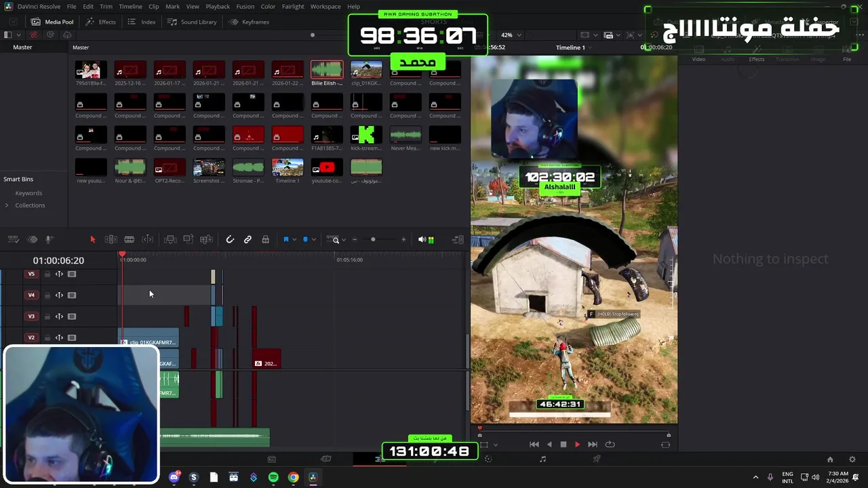The width and height of the screenshot is (868, 488).
Task: Click the timeline zoom-in plus button
Action: [x=403, y=239]
